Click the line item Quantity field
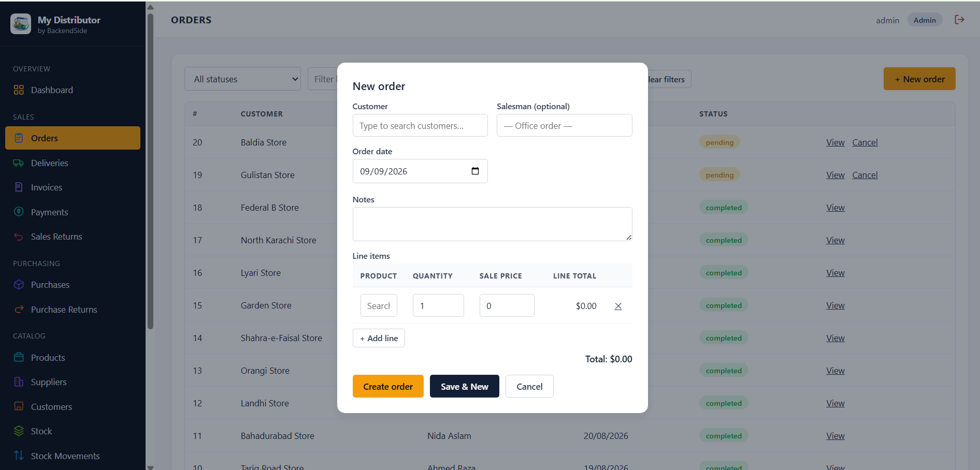The height and width of the screenshot is (470, 980). pyautogui.click(x=438, y=305)
